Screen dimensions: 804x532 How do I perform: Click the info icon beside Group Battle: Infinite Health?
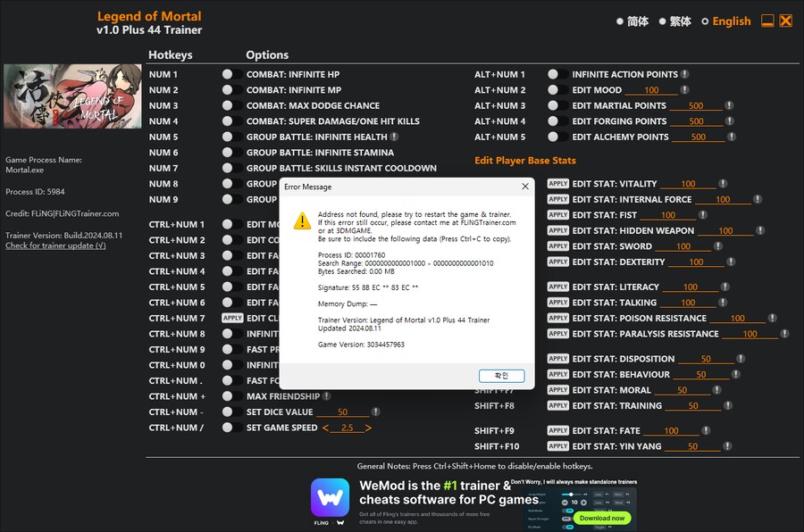pyautogui.click(x=394, y=137)
